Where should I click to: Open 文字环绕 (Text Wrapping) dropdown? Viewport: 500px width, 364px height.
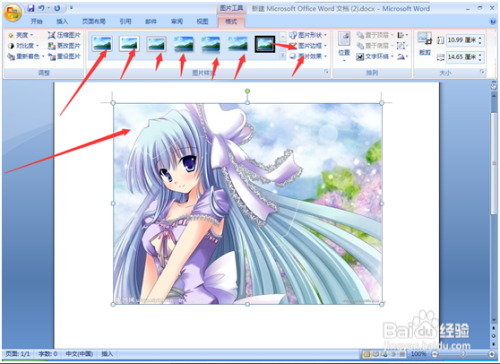[x=375, y=56]
